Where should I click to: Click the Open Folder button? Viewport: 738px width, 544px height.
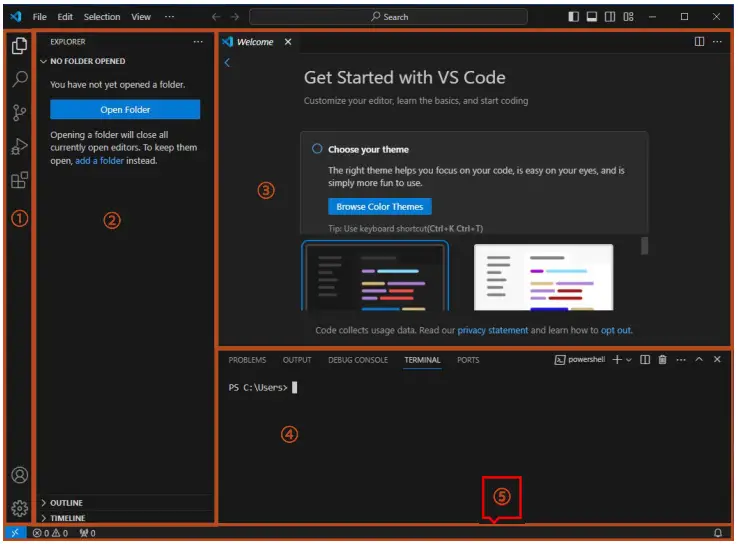tap(125, 110)
